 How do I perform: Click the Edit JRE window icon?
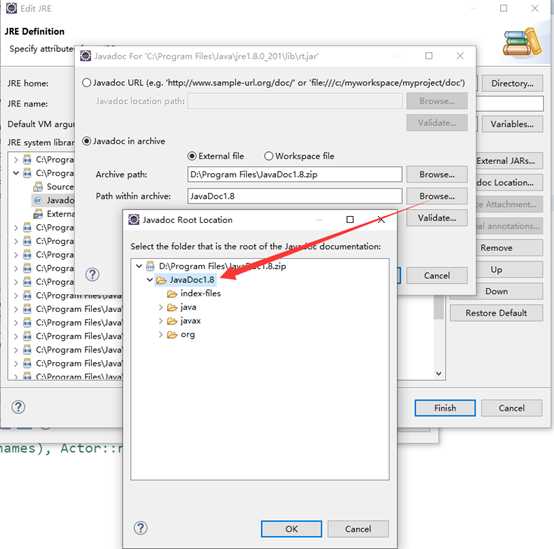click(11, 8)
